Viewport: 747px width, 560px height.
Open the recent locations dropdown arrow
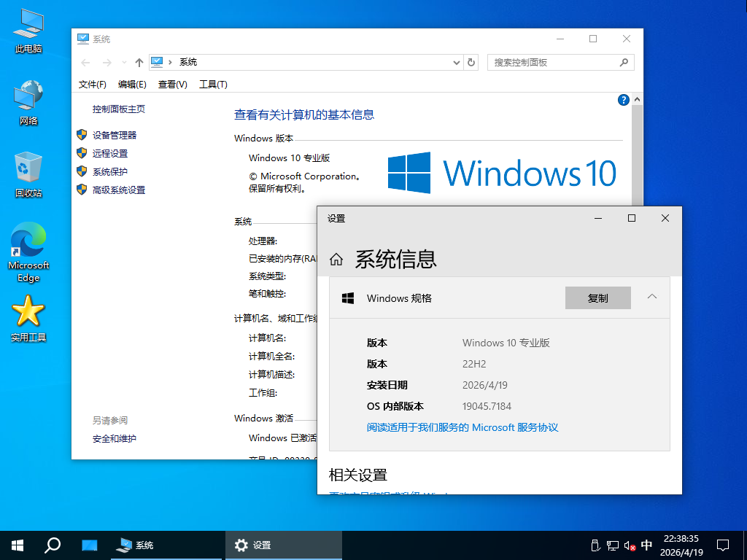click(x=124, y=63)
